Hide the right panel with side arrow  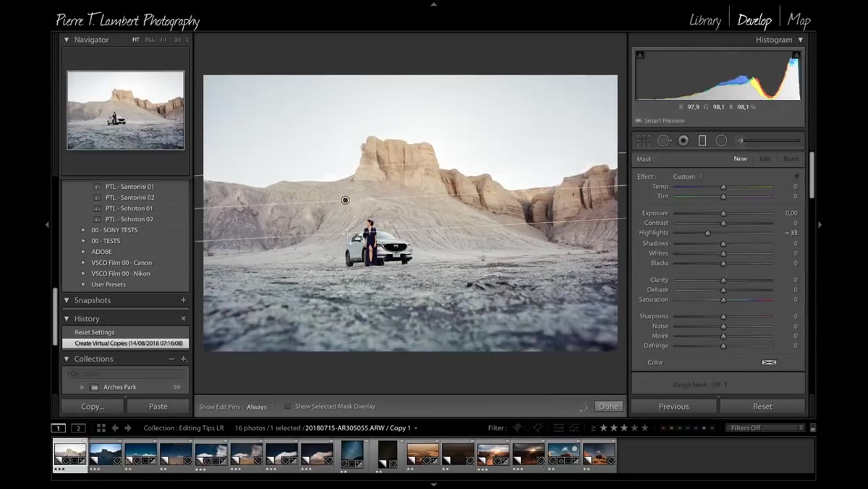click(820, 224)
